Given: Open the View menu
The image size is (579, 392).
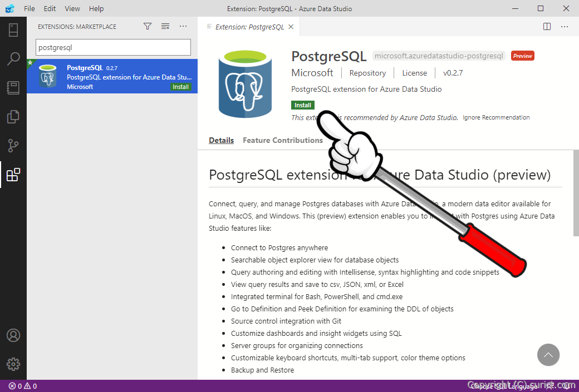Looking at the screenshot, I should (72, 8).
